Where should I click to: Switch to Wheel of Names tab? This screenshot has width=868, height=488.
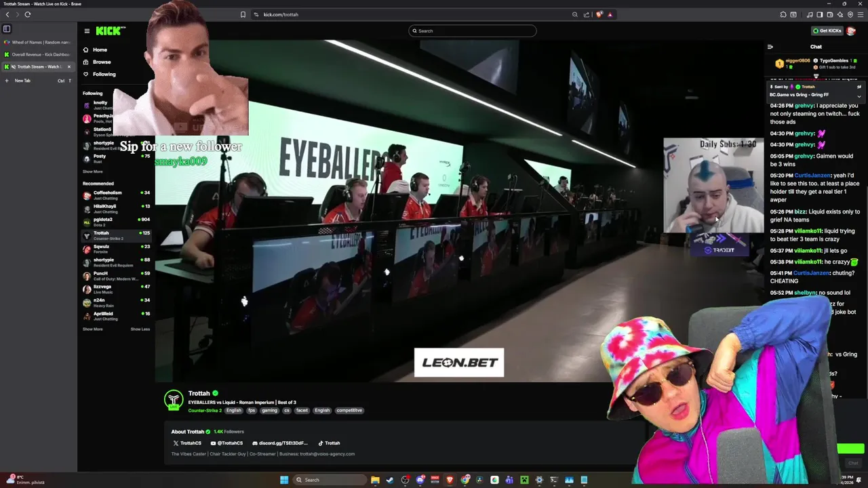point(39,42)
